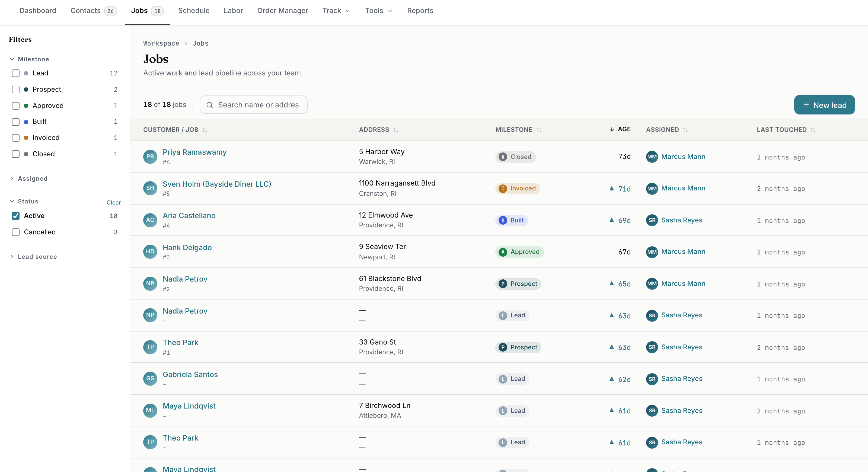This screenshot has width=868, height=472.
Task: Click the SR avatar on Aria Castellano row
Action: 652,220
